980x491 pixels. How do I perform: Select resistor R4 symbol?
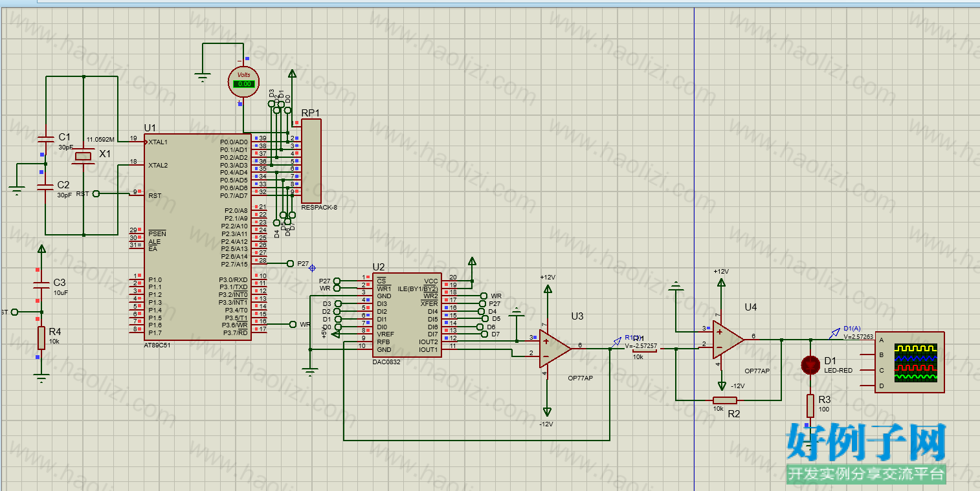tap(41, 337)
